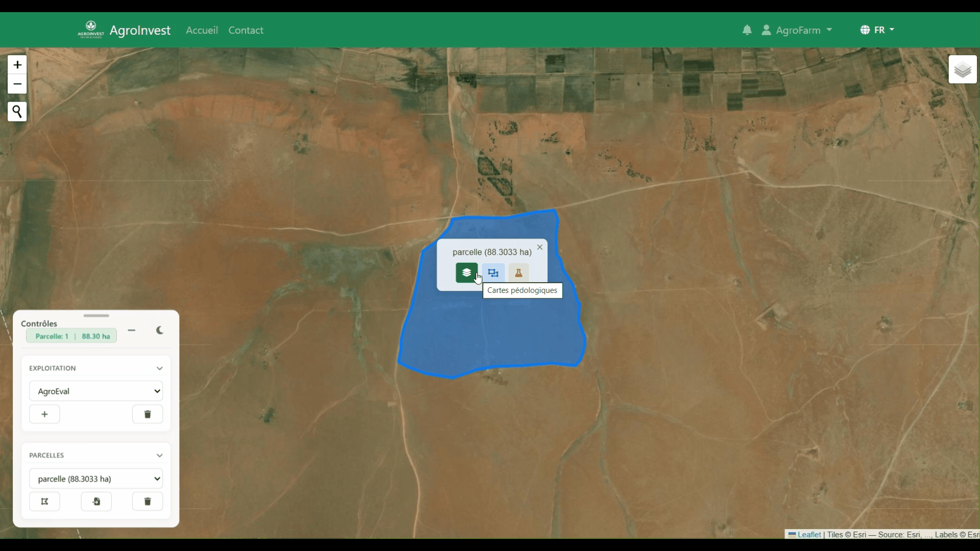Collapse the PARCELLES section
The width and height of the screenshot is (980, 551).
pyautogui.click(x=159, y=456)
